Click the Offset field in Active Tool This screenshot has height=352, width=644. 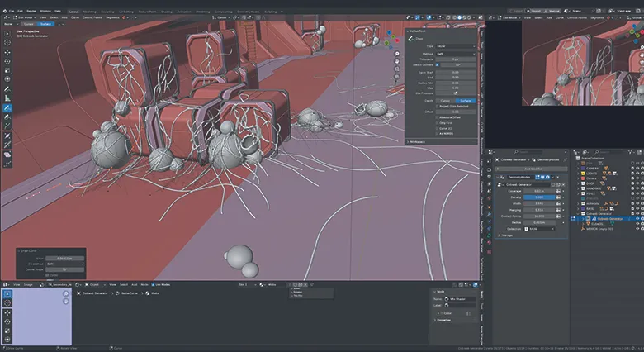(x=456, y=112)
